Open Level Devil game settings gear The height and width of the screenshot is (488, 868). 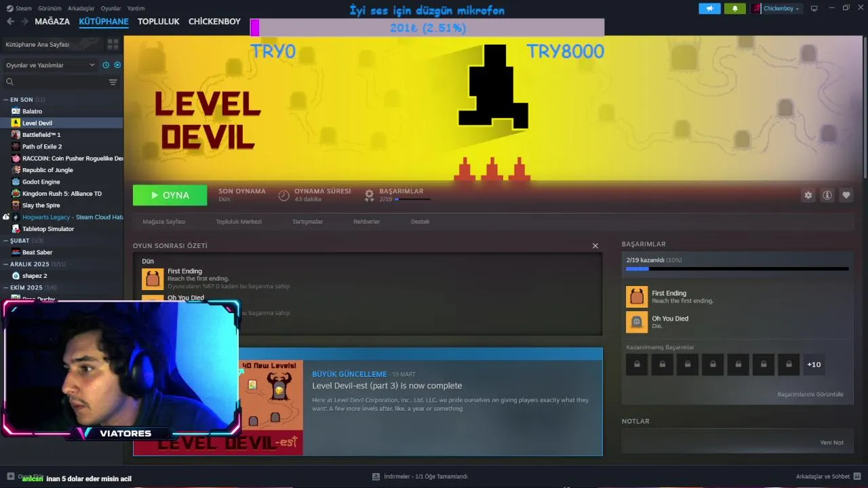pyautogui.click(x=808, y=195)
